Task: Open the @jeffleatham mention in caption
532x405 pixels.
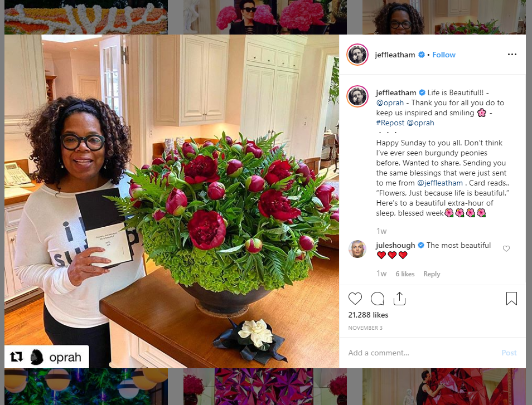Action: tap(440, 183)
